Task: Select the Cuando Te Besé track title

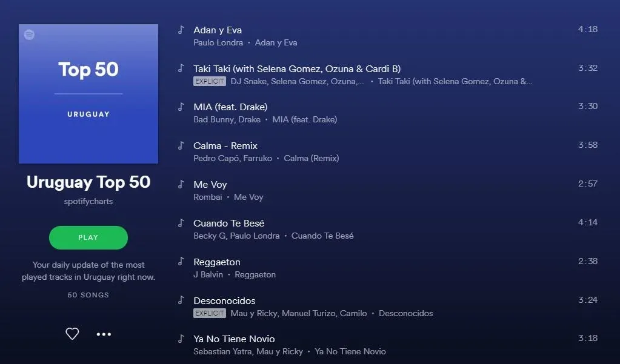Action: coord(229,223)
